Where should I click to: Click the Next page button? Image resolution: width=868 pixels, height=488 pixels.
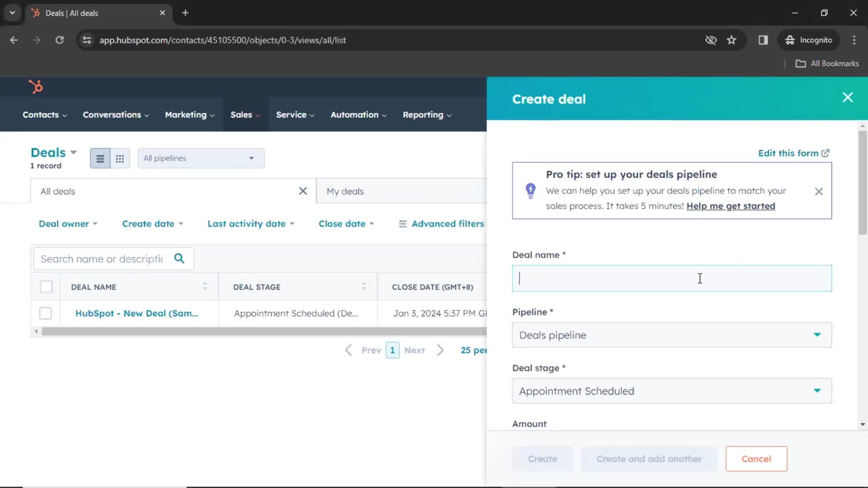pyautogui.click(x=415, y=350)
